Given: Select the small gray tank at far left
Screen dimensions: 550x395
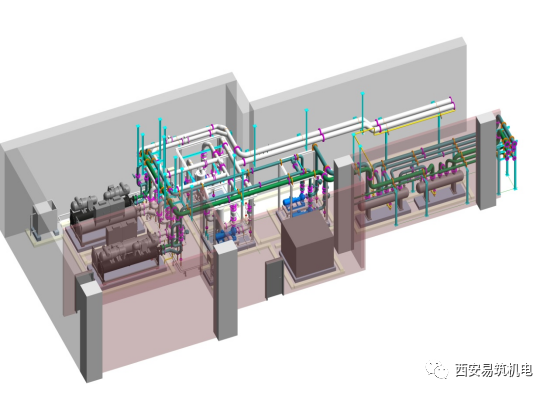Looking at the screenshot, I should click(x=44, y=217).
